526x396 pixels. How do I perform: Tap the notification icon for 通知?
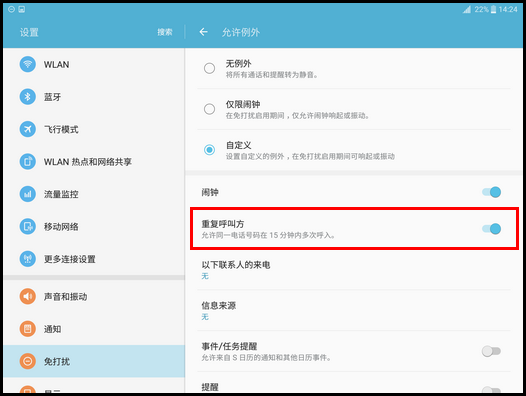(x=28, y=329)
